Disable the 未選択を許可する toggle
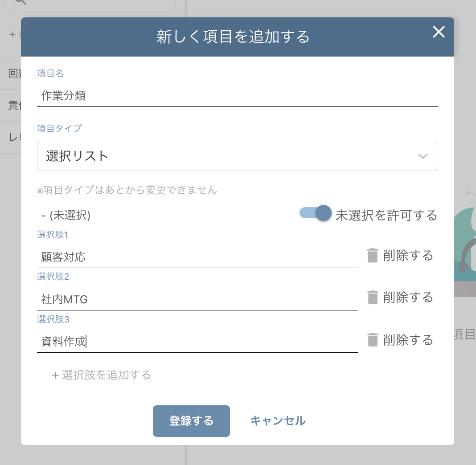This screenshot has height=465, width=476. click(x=315, y=213)
